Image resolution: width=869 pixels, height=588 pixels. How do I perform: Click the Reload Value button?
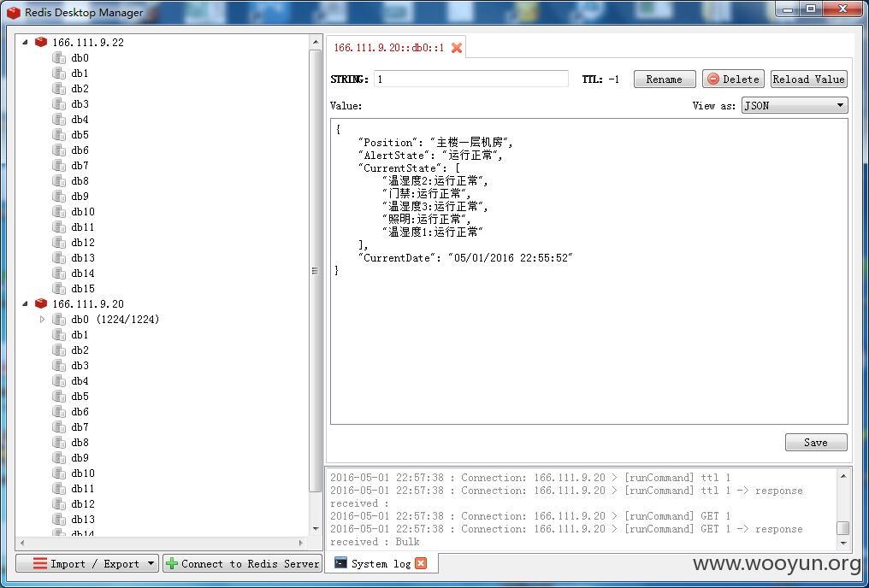[808, 79]
